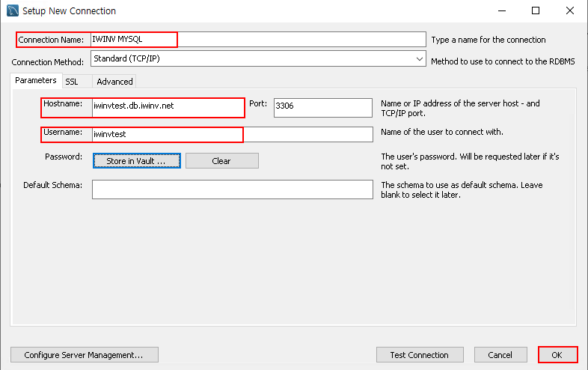This screenshot has height=370, width=588.
Task: Click the Username field with iwinvtest
Action: click(x=233, y=135)
